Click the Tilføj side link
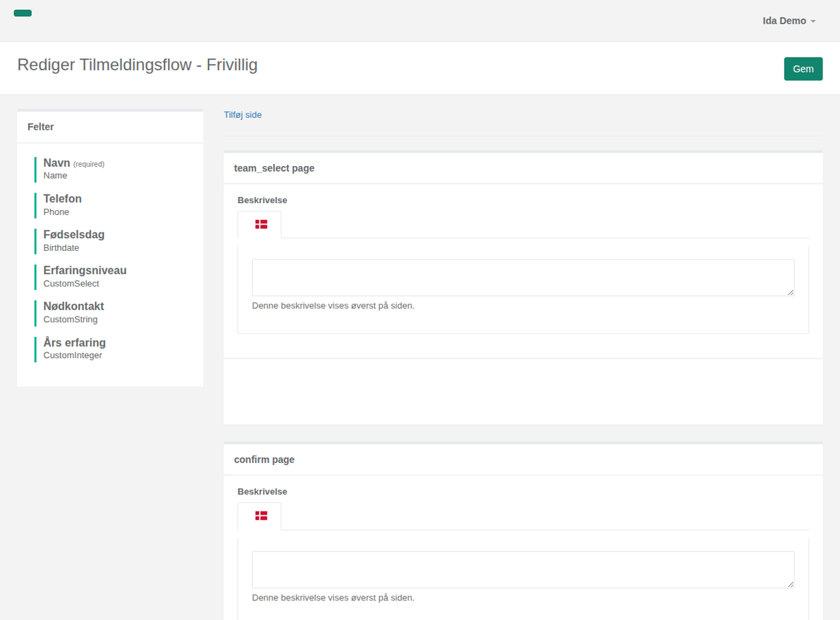Viewport: 840px width, 620px height. 243,115
